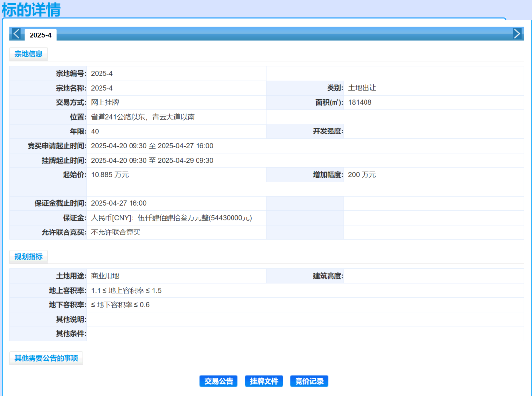Click the 开发强度 label
The image size is (532, 396).
[x=328, y=132]
